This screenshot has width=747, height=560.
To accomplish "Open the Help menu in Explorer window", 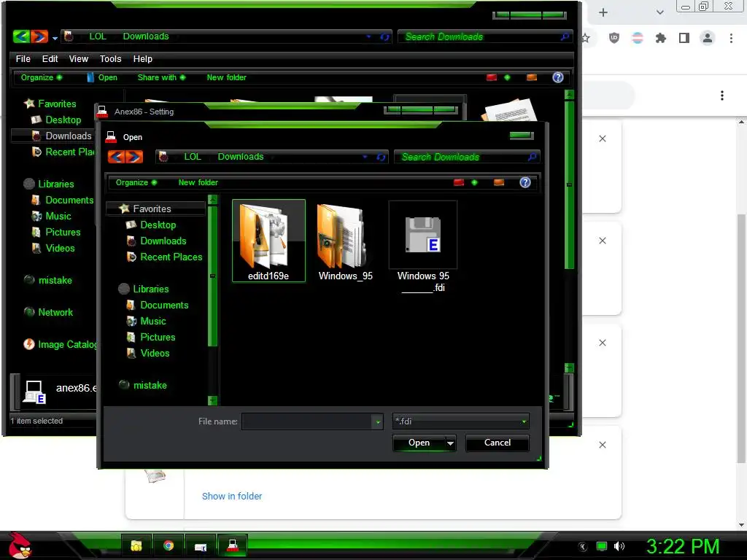I will [142, 59].
